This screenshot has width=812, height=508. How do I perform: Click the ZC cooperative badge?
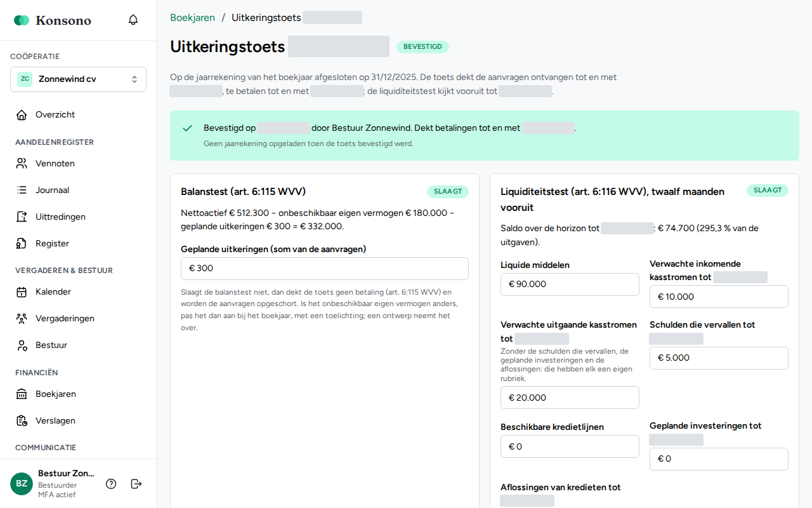coord(25,79)
